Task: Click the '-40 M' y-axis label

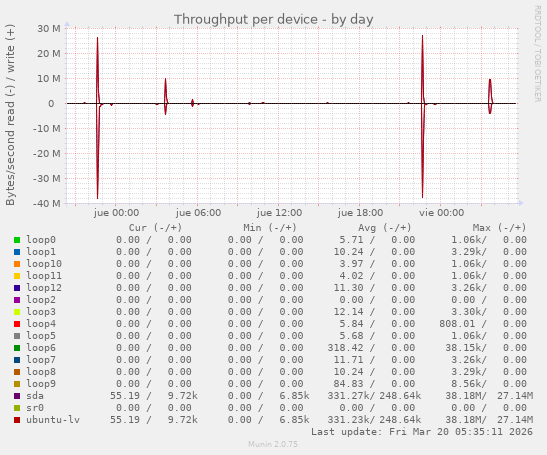Action: tap(47, 203)
